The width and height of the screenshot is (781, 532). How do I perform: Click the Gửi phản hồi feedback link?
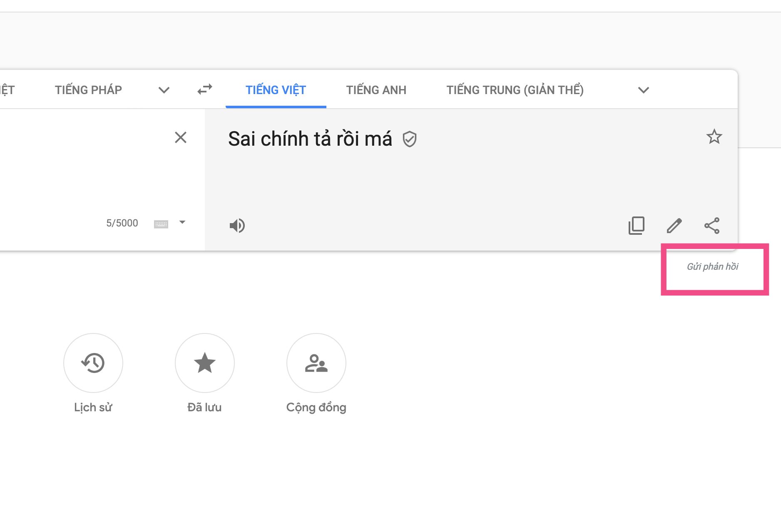(x=714, y=266)
